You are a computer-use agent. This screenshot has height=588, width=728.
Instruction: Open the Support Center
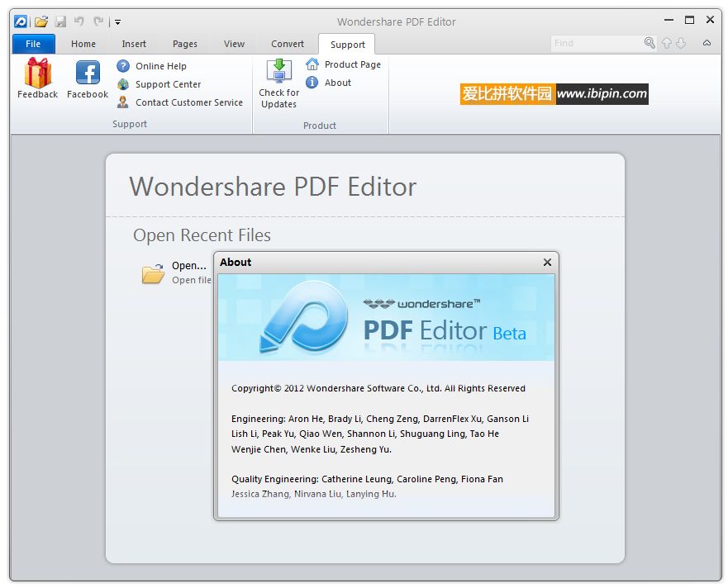tap(168, 84)
